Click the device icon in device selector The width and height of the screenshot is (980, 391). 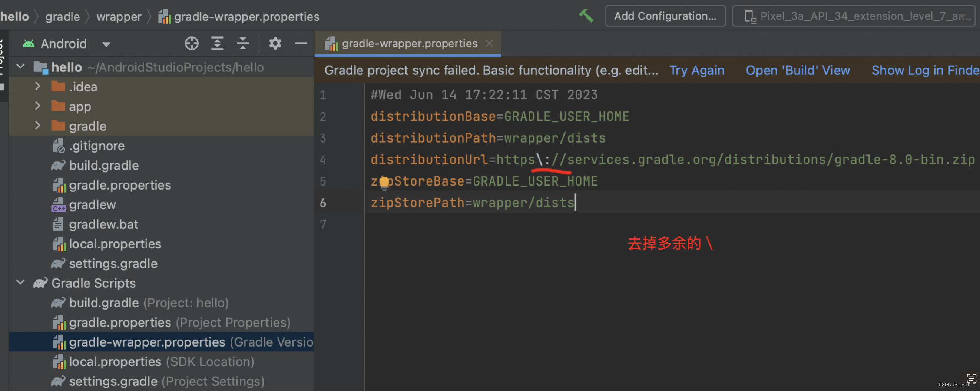click(x=750, y=16)
